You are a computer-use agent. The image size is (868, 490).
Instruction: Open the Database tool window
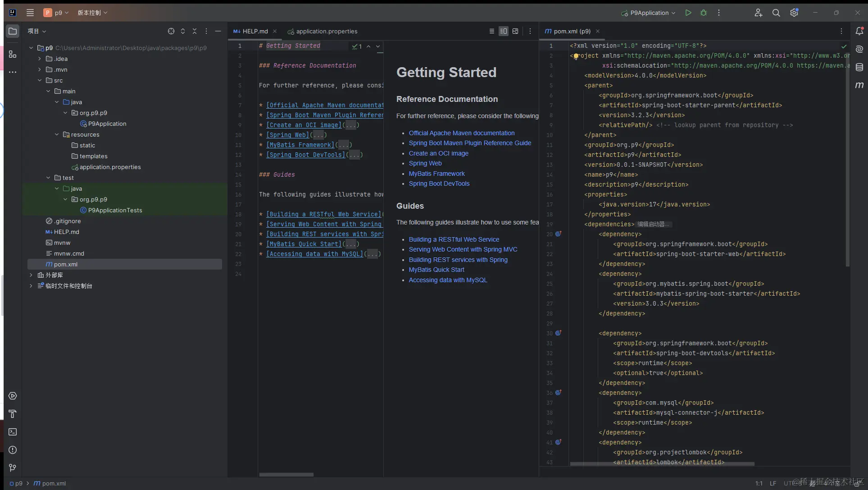859,67
